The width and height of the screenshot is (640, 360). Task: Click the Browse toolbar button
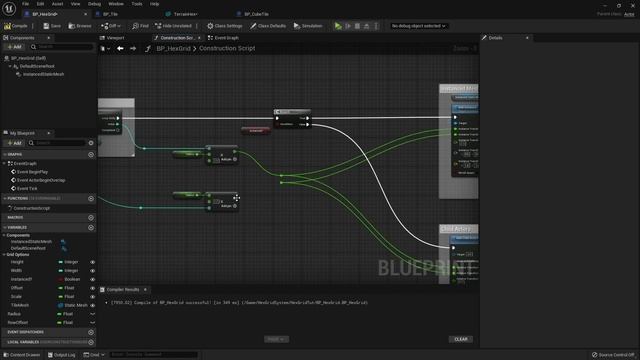pos(80,26)
